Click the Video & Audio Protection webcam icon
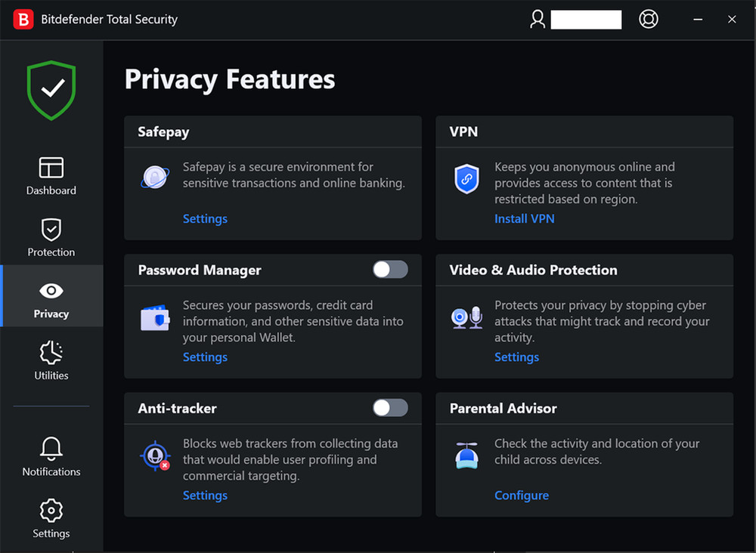Viewport: 756px width, 553px height. click(x=466, y=318)
